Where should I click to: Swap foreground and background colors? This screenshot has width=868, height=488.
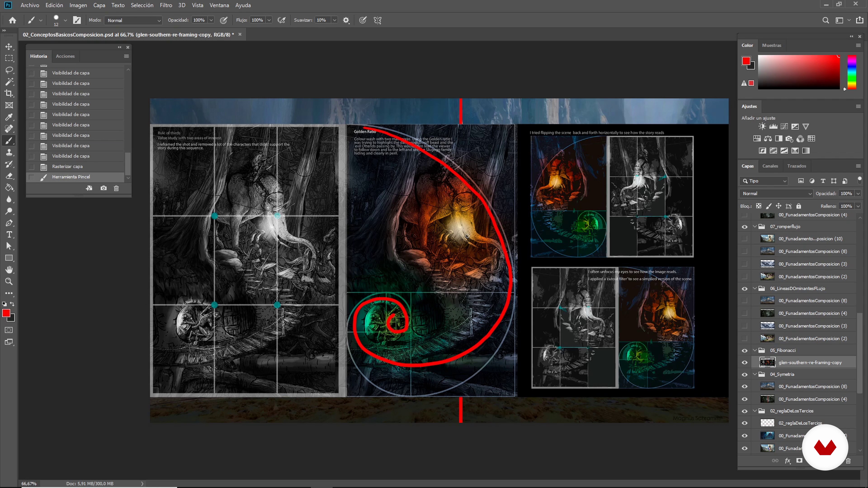(x=12, y=304)
